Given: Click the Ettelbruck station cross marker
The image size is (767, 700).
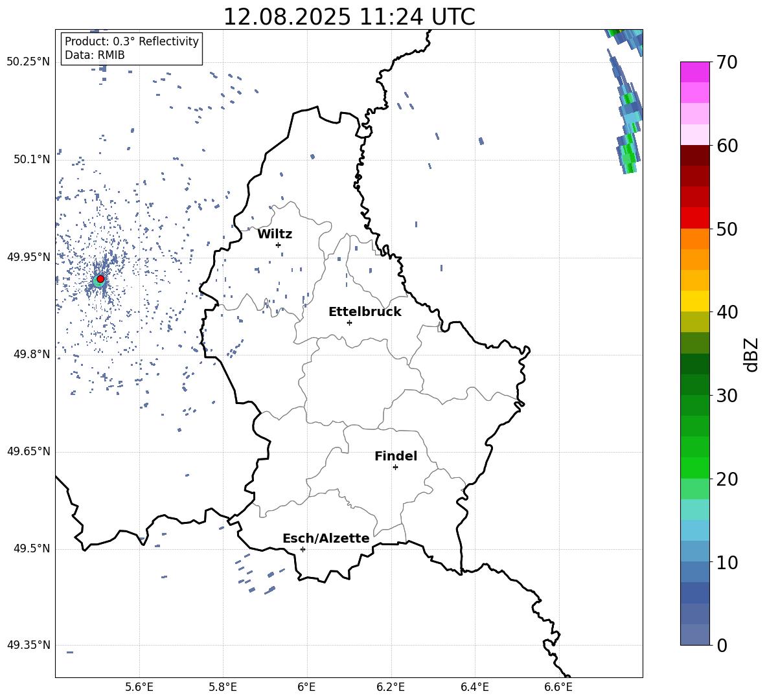Looking at the screenshot, I should coord(349,322).
